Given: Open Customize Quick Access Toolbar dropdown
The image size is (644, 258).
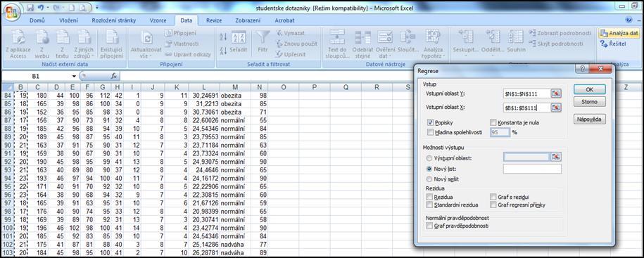Looking at the screenshot, I should pos(97,8).
